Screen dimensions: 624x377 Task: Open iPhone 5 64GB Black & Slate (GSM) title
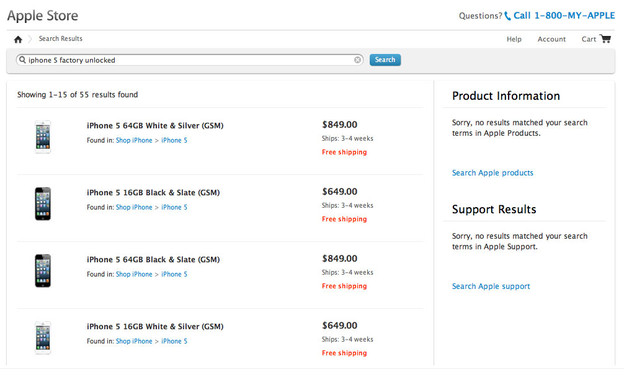[153, 259]
